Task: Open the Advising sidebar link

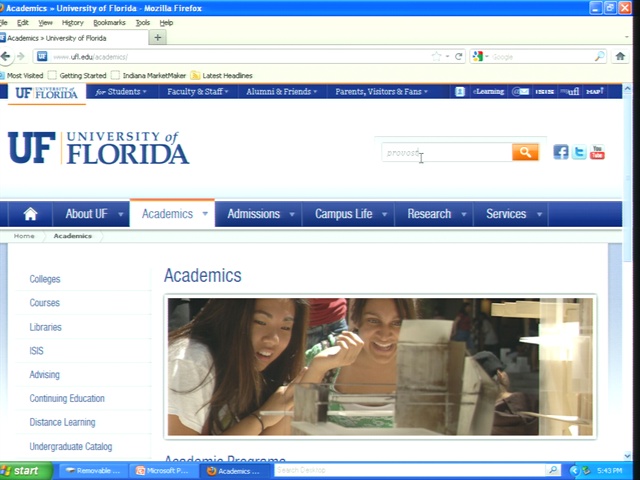Action: [44, 375]
